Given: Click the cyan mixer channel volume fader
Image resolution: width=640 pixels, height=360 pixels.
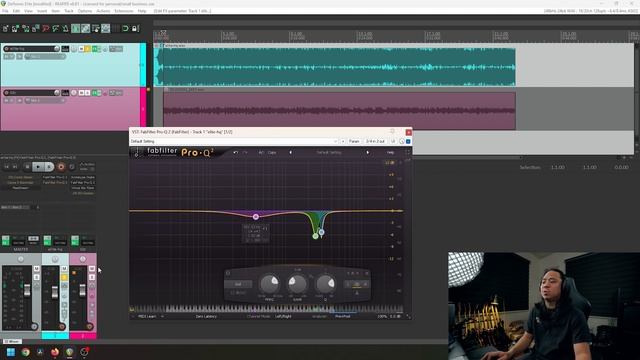Looking at the screenshot, I should click(55, 291).
